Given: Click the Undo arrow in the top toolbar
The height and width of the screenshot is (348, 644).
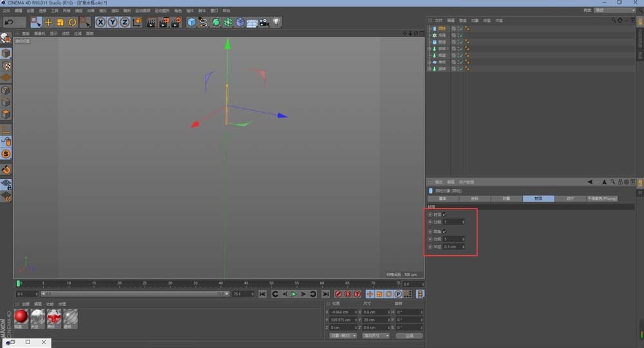Looking at the screenshot, I should tap(8, 22).
